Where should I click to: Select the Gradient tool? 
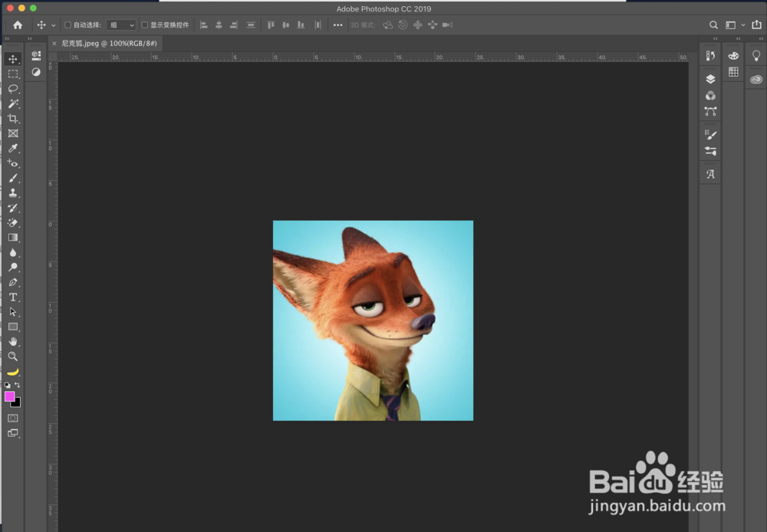13,238
